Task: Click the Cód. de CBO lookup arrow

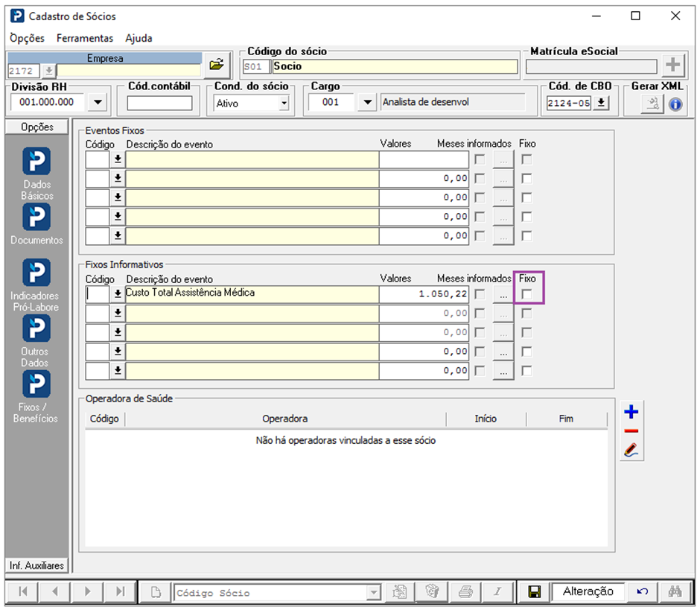Action: coord(601,103)
